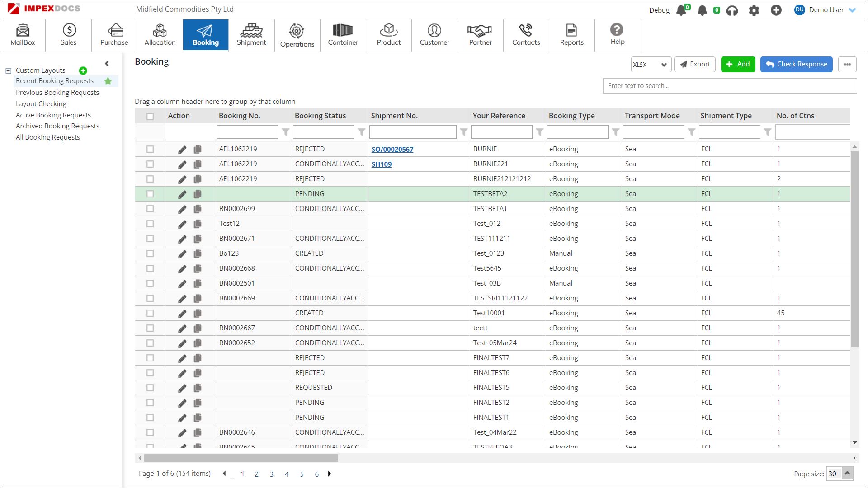Screen dimensions: 868x488
Task: Open Archived Booking Requests layout
Action: [57, 126]
